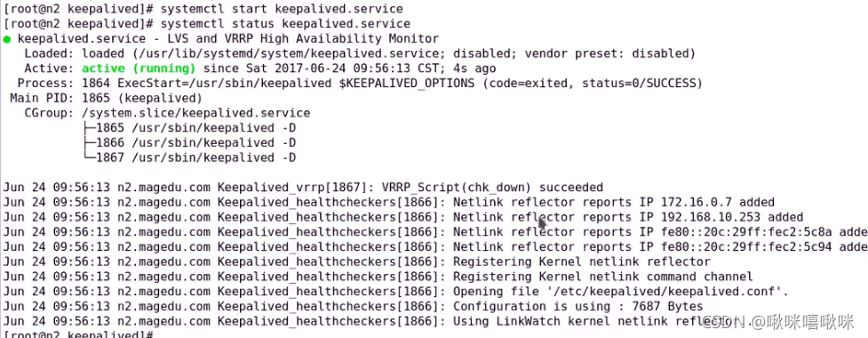868x338 pixels.
Task: Click the green 'active (running)' status text
Action: tap(139, 68)
